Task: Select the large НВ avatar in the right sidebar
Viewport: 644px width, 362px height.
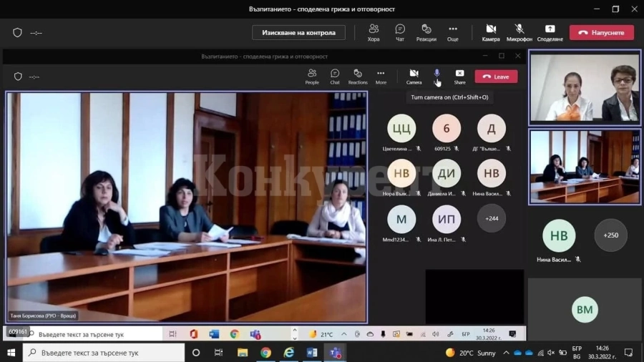Action: 559,235
